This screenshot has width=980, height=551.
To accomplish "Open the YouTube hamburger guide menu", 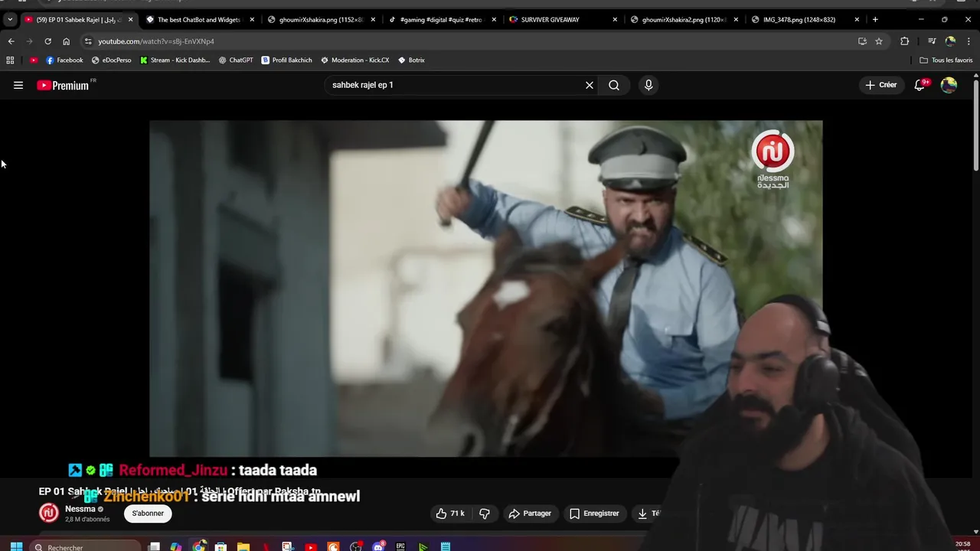I will click(x=18, y=85).
